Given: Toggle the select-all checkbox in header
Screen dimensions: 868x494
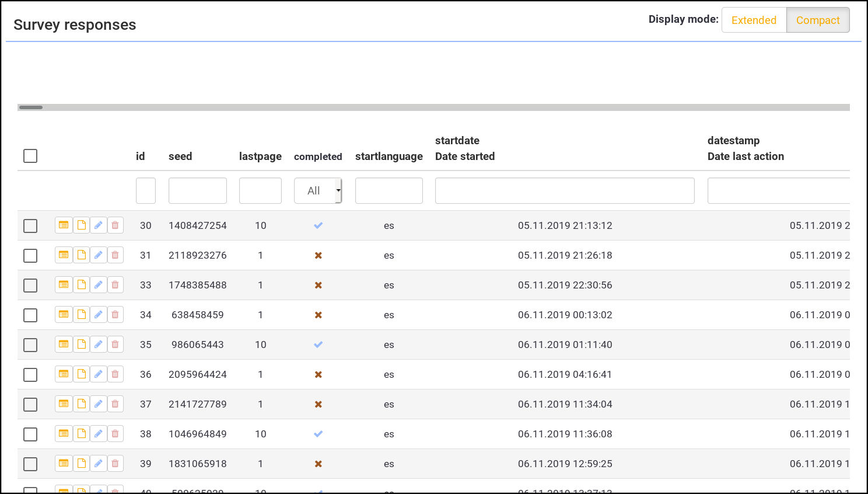Looking at the screenshot, I should [30, 156].
